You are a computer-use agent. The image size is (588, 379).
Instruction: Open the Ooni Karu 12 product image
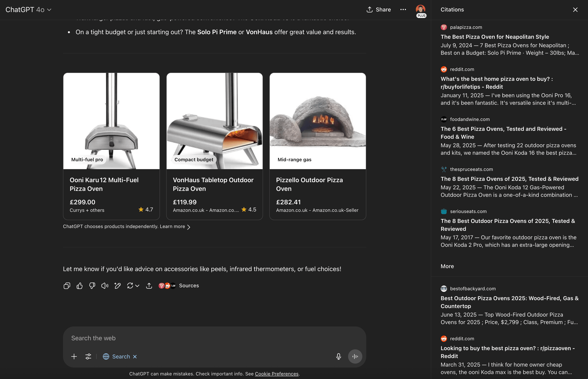(111, 121)
